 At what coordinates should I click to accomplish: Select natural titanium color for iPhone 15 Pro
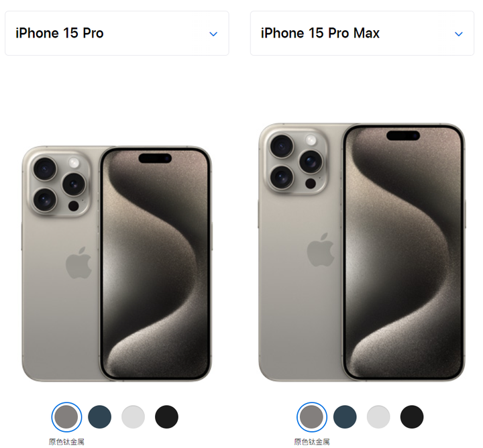point(66,417)
